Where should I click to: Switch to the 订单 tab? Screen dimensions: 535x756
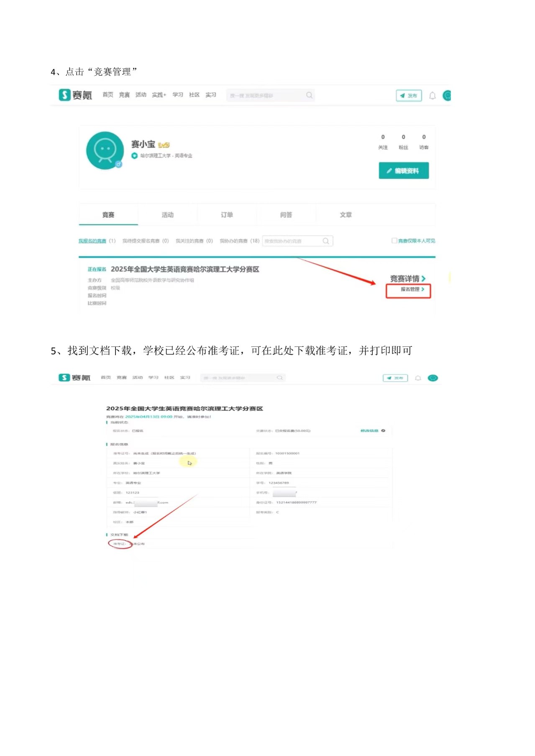click(227, 215)
